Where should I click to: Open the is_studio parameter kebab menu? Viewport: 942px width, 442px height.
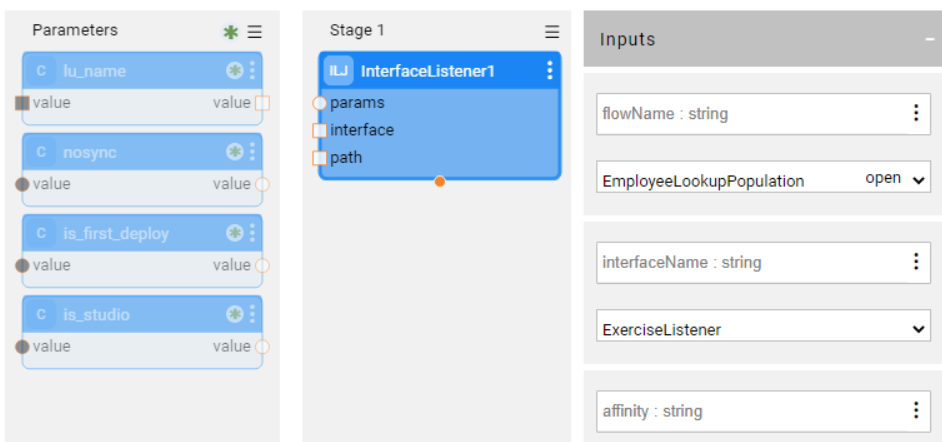click(x=252, y=314)
